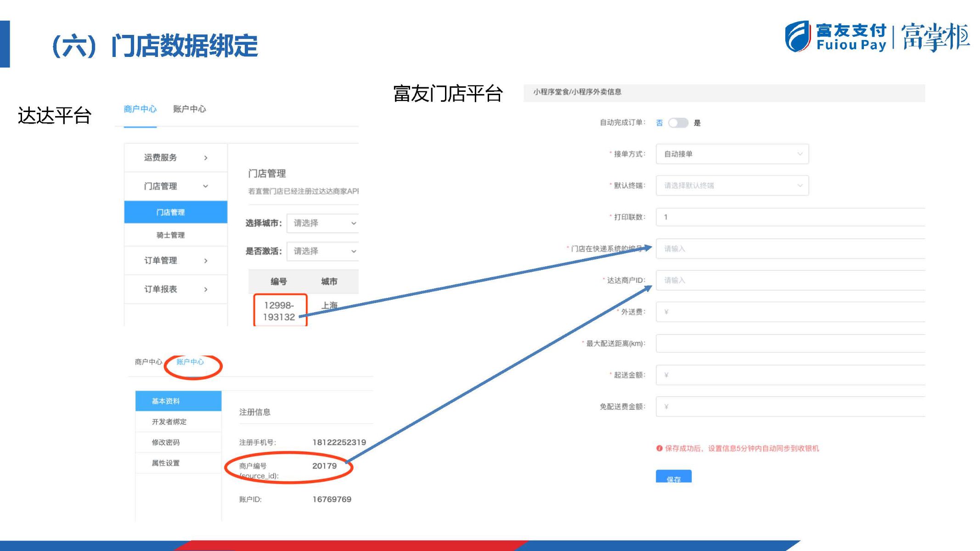Screen dimensions: 980x551
Task: Click the 门店在快递系统的编号 input field
Action: tap(790, 248)
